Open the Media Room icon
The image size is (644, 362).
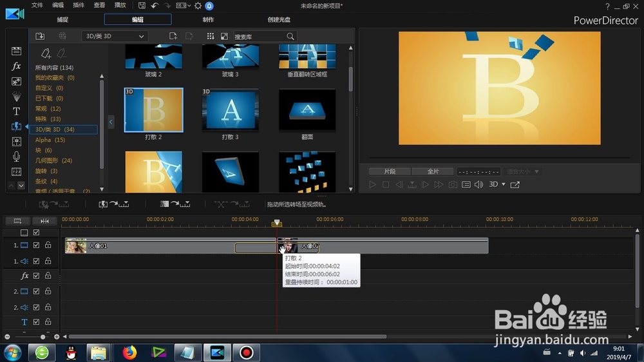(x=17, y=51)
